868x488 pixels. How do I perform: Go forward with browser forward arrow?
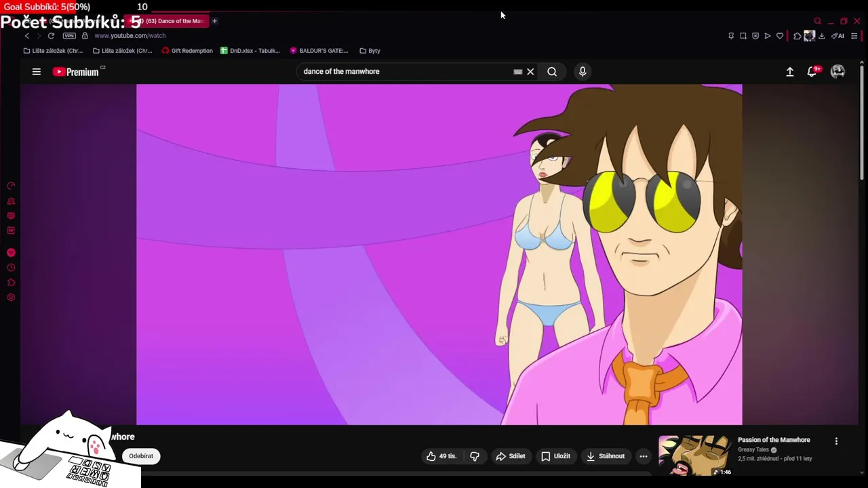[38, 35]
